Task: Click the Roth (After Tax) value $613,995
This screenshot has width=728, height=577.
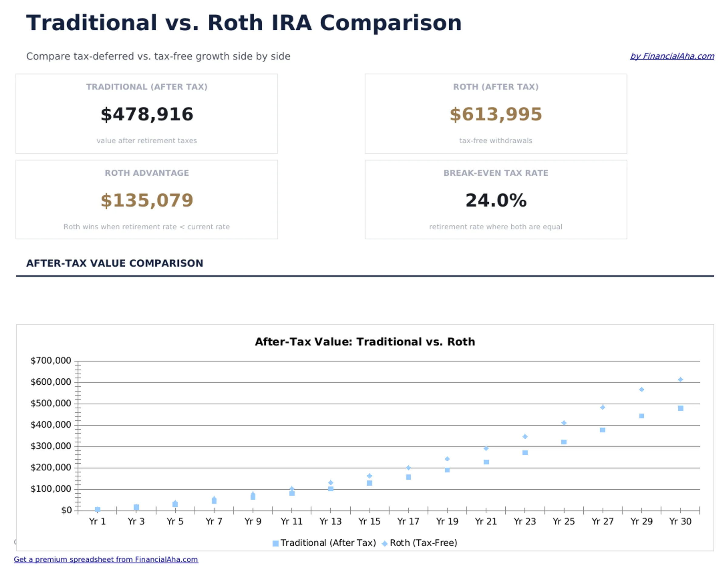Action: [496, 114]
